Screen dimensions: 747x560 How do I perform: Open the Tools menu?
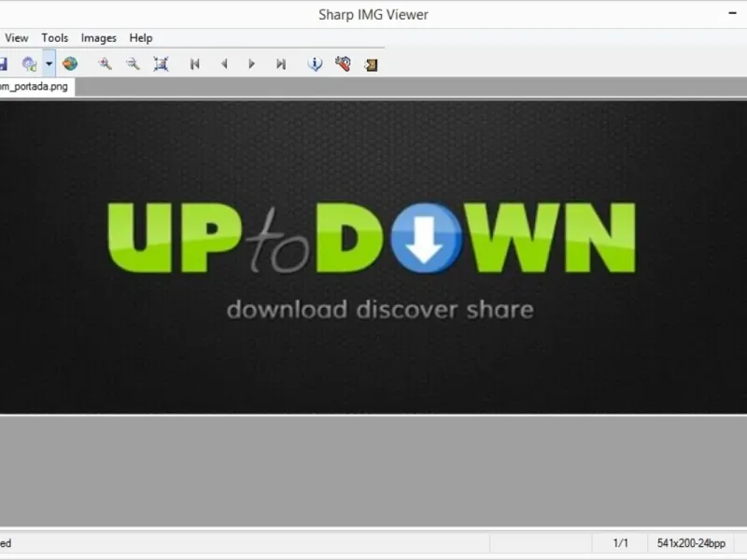tap(55, 38)
